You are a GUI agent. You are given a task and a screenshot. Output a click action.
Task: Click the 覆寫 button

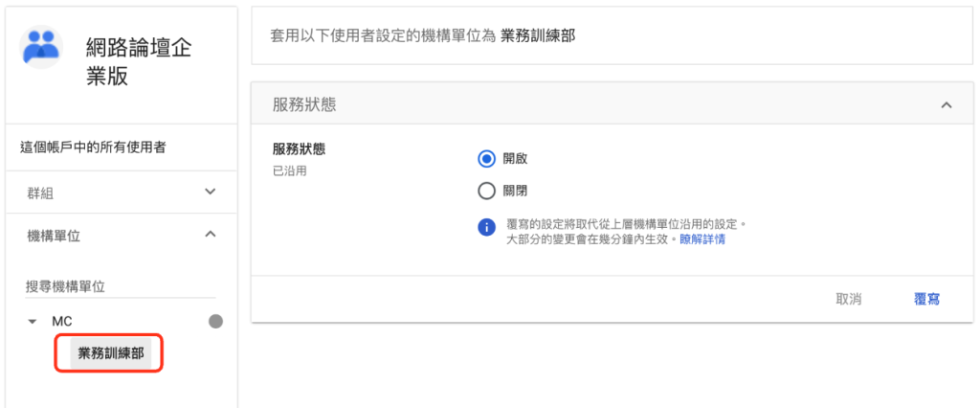coord(926,299)
